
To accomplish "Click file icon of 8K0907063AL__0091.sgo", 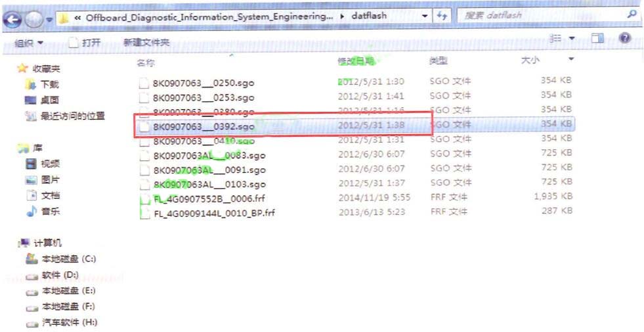I will (x=144, y=170).
